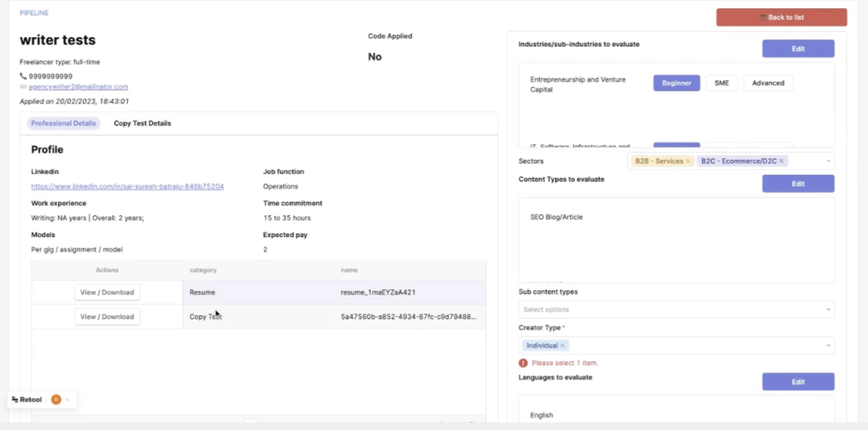The height and width of the screenshot is (430, 868).
Task: Edit industries/sub-industries to evaluate
Action: point(798,48)
